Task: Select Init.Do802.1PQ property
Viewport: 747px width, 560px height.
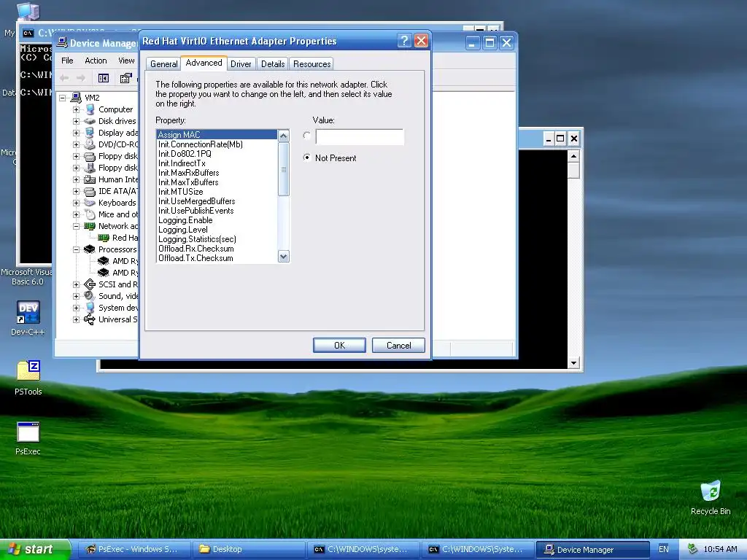Action: [x=217, y=154]
